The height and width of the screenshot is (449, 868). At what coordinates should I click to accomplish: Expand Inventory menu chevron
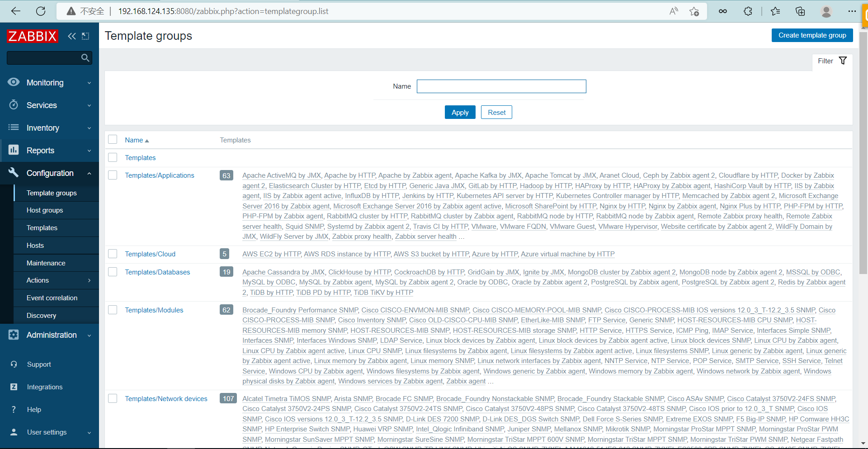pos(89,128)
